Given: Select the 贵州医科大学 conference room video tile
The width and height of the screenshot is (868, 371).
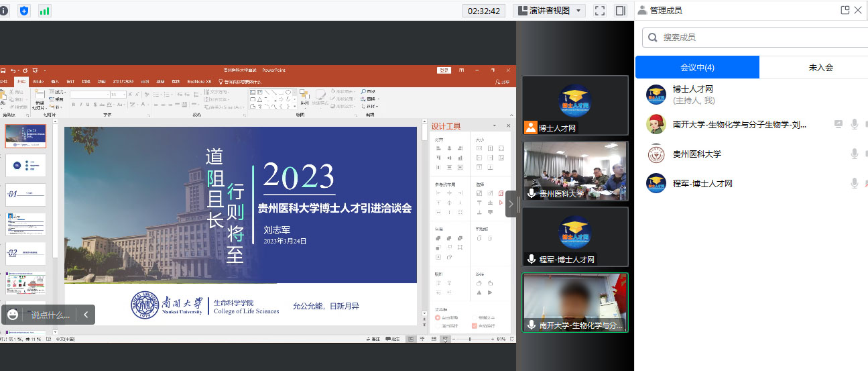Looking at the screenshot, I should coord(575,170).
